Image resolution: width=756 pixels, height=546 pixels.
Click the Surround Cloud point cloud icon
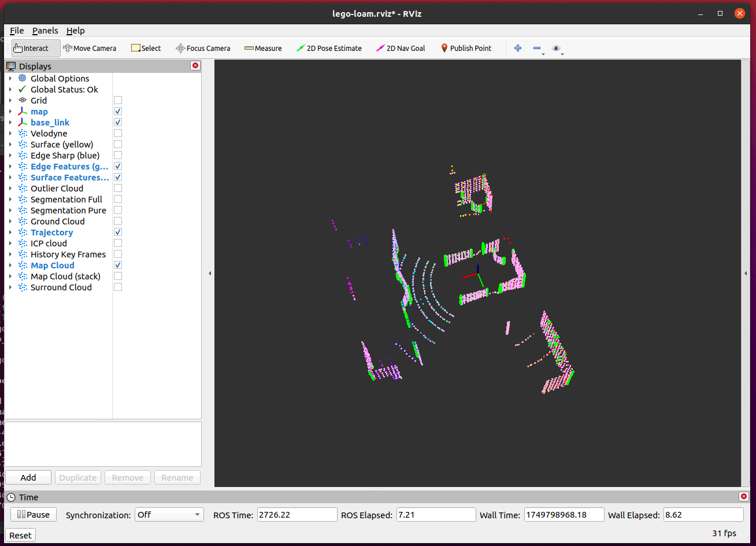[23, 287]
